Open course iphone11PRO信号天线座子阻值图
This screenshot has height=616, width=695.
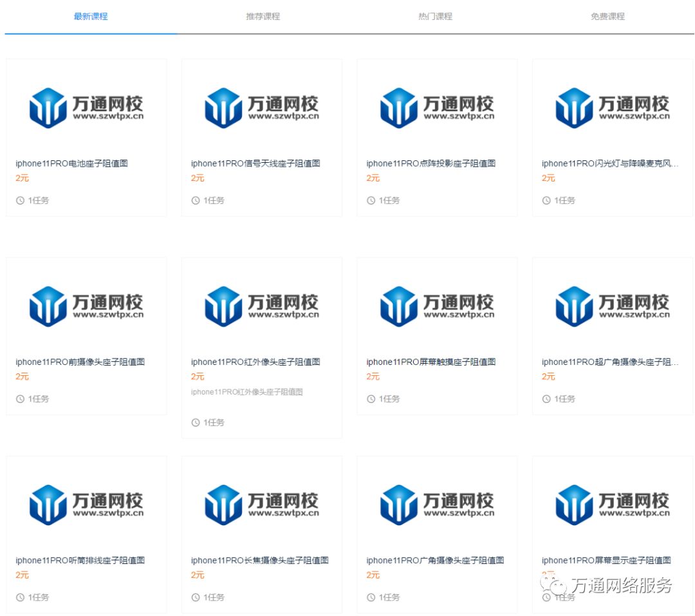coord(255,163)
